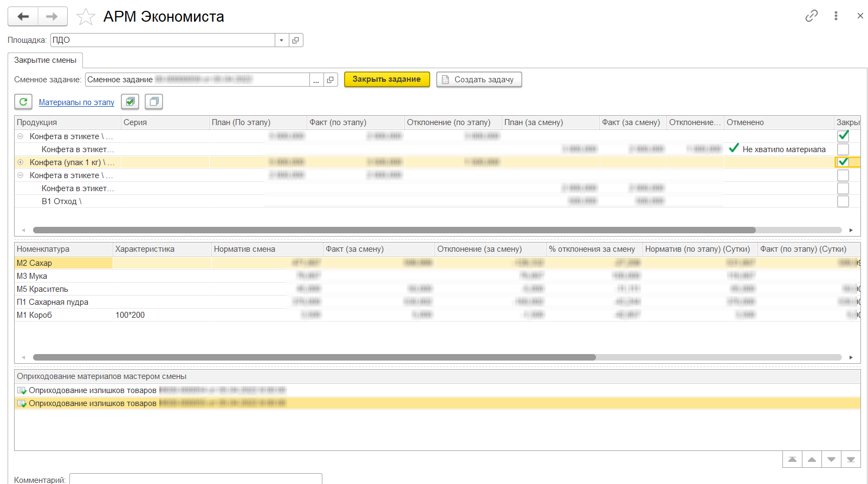Click the check all rows icon

(130, 102)
